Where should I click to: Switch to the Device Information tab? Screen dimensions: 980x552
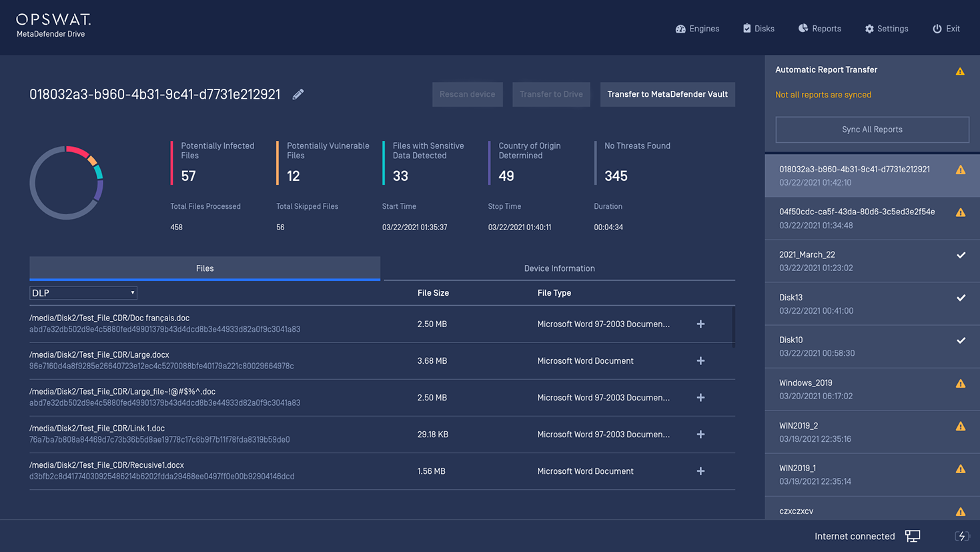point(559,268)
